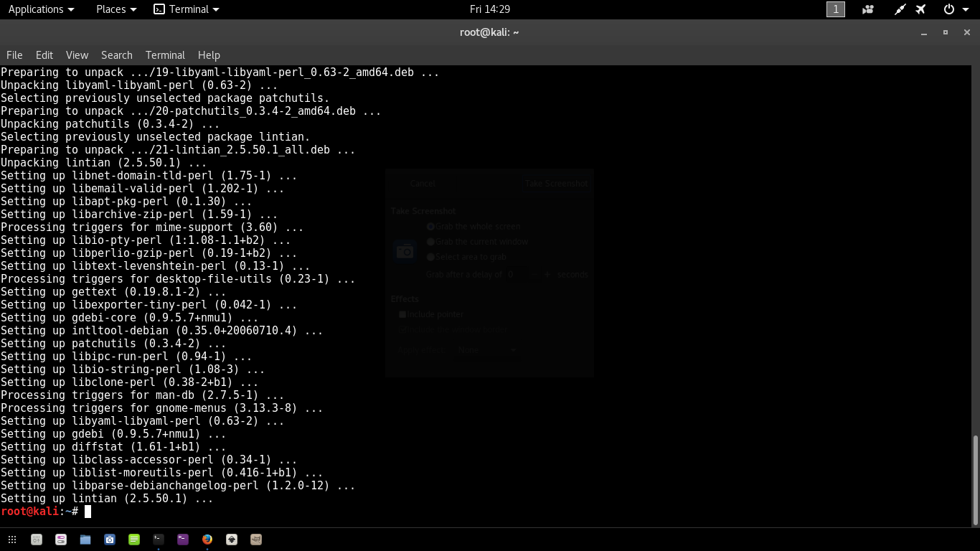Open the Files file manager icon

pos(87,539)
